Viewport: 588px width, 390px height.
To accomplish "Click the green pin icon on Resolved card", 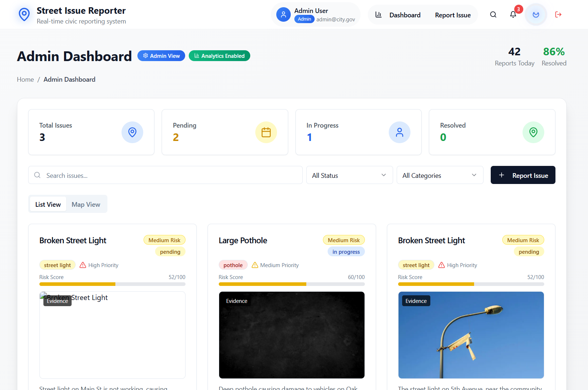I will [x=533, y=132].
